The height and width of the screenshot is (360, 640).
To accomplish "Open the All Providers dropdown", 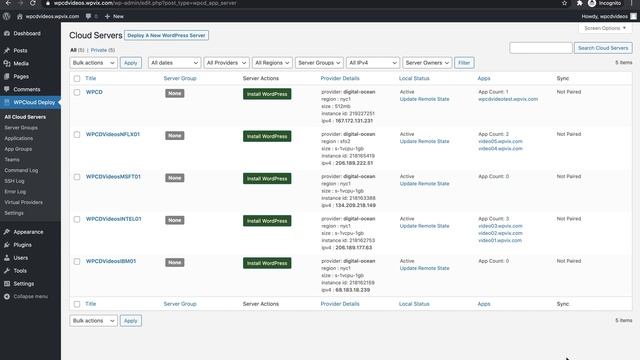I will pyautogui.click(x=226, y=63).
